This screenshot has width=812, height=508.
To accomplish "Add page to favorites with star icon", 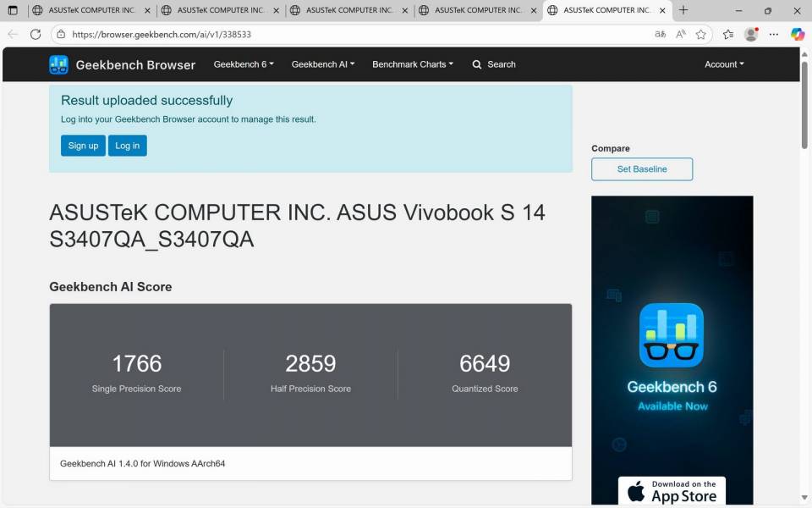I will point(703,35).
